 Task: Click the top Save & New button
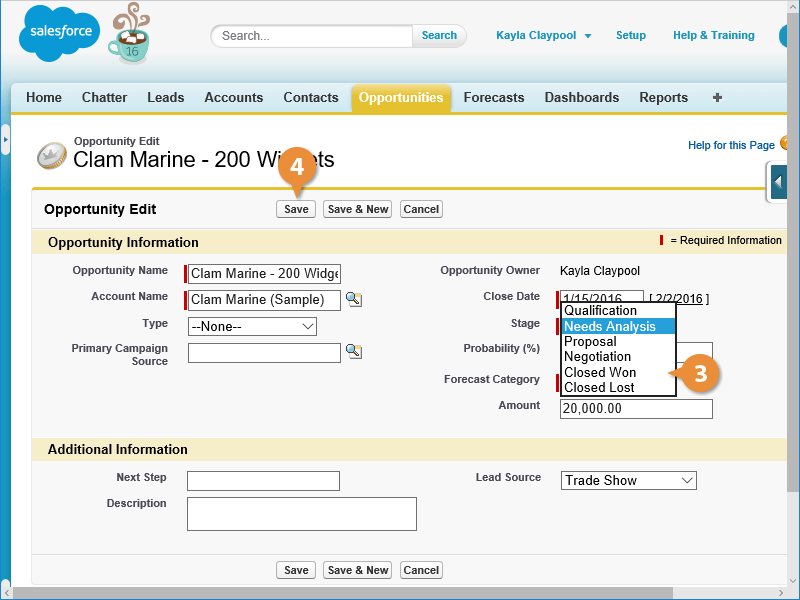point(358,209)
